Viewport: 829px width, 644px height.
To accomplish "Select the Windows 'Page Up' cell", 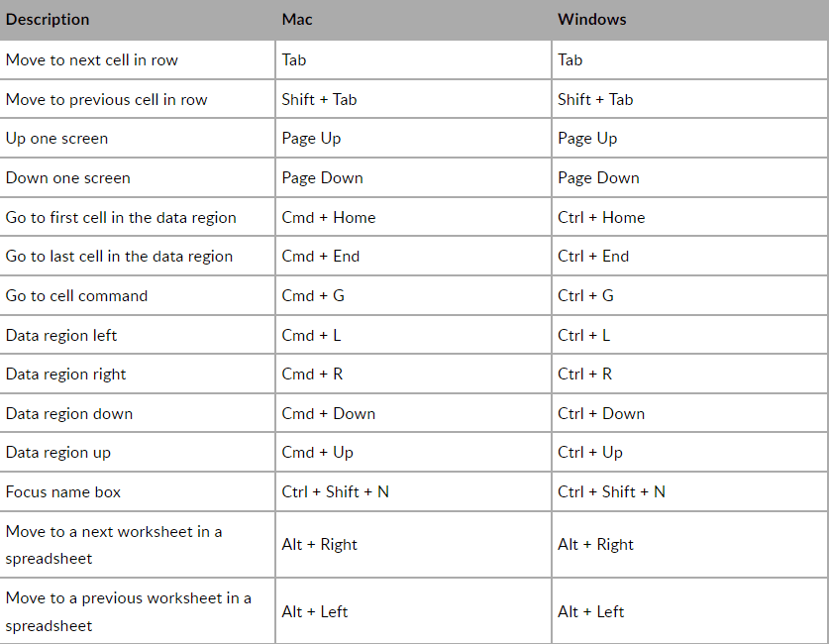I will [x=587, y=139].
